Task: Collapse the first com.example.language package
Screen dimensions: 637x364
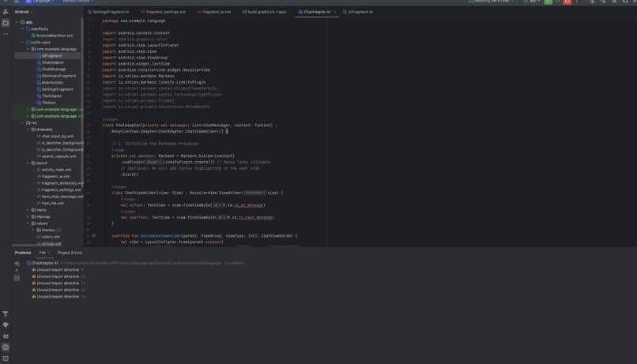Action: pyautogui.click(x=28, y=49)
